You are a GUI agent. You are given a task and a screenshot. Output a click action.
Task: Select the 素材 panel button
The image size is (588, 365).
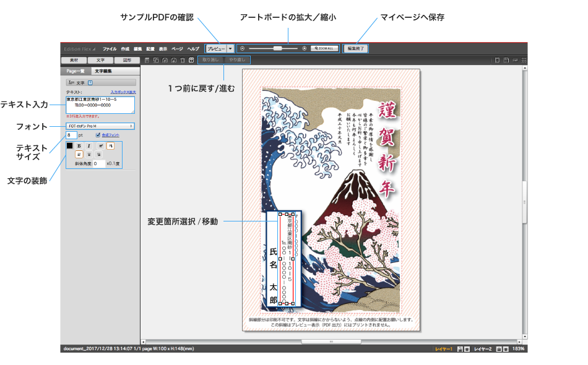point(74,60)
